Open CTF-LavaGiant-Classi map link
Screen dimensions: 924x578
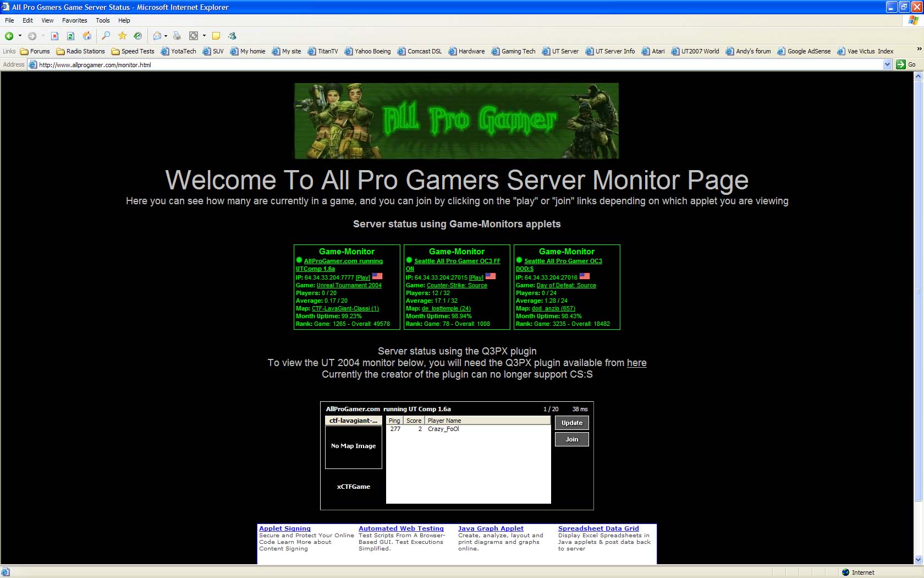[x=345, y=308]
